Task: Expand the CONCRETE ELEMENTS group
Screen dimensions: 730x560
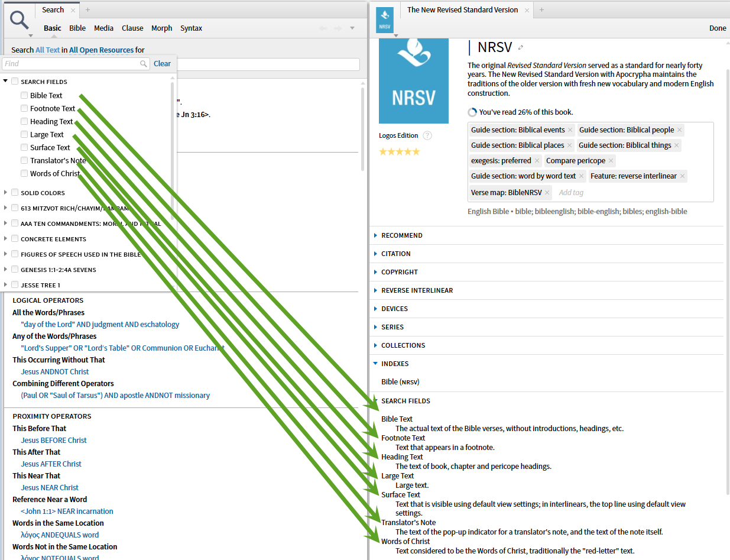Action: coord(5,238)
